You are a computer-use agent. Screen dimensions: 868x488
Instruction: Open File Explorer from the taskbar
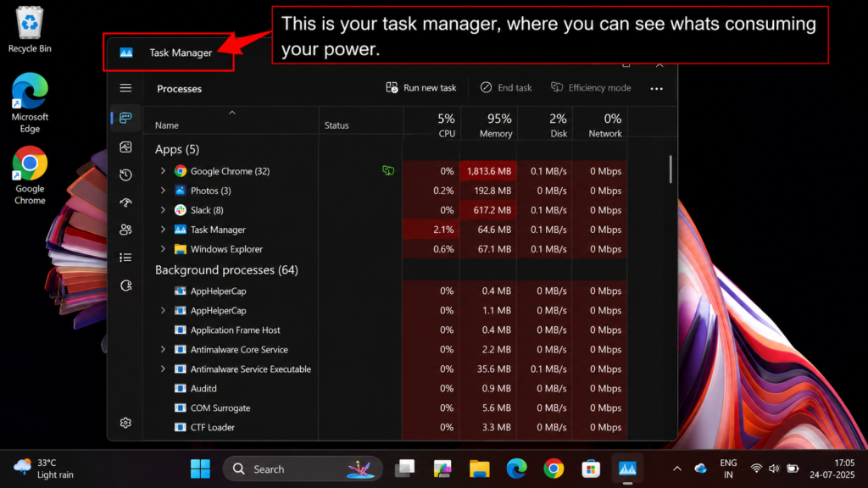480,469
